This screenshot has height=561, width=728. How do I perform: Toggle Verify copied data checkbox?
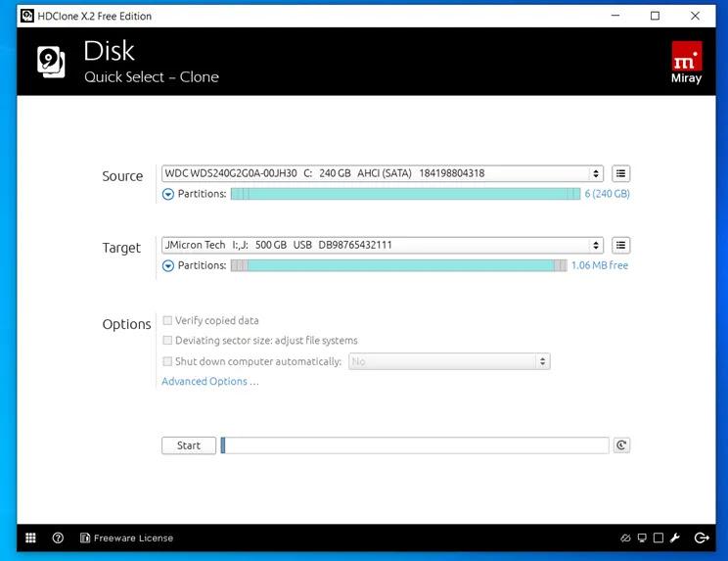167,320
